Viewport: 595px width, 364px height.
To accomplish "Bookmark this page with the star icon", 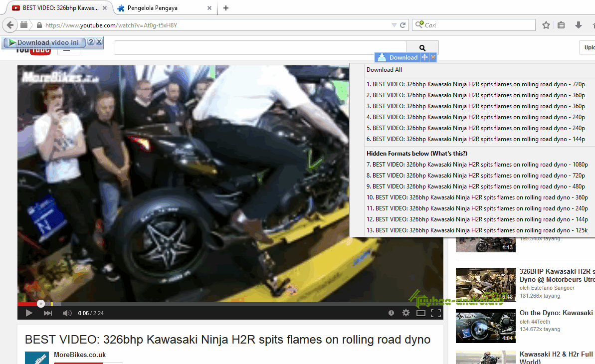I will tap(546, 25).
